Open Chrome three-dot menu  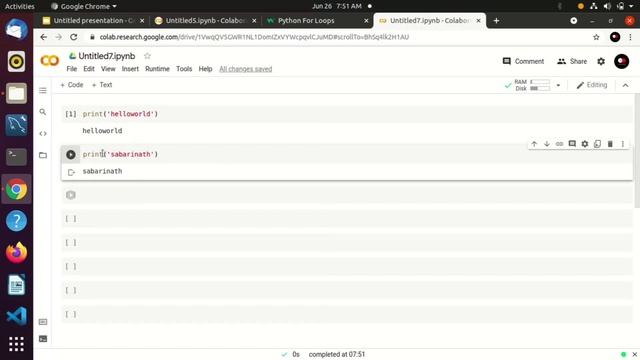click(x=630, y=37)
